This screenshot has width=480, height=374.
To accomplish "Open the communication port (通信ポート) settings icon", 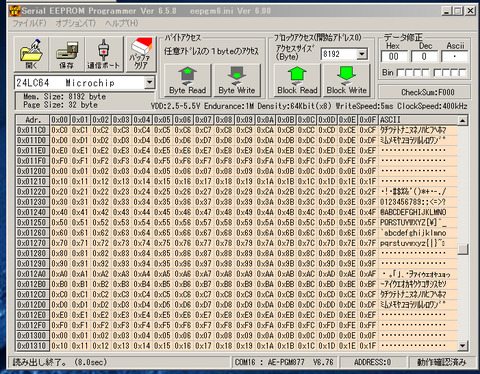I will [x=104, y=54].
